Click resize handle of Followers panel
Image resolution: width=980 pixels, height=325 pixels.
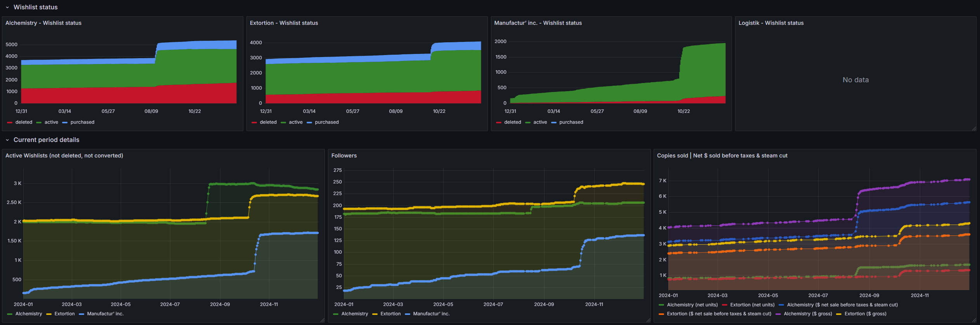coord(648,320)
